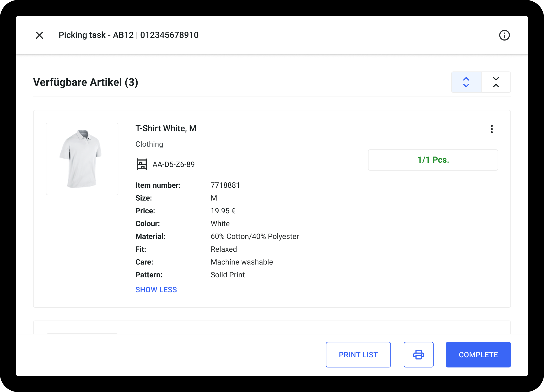Click the storage location AA-D5-Z6-89
Screen dimensions: 544x392
click(173, 165)
